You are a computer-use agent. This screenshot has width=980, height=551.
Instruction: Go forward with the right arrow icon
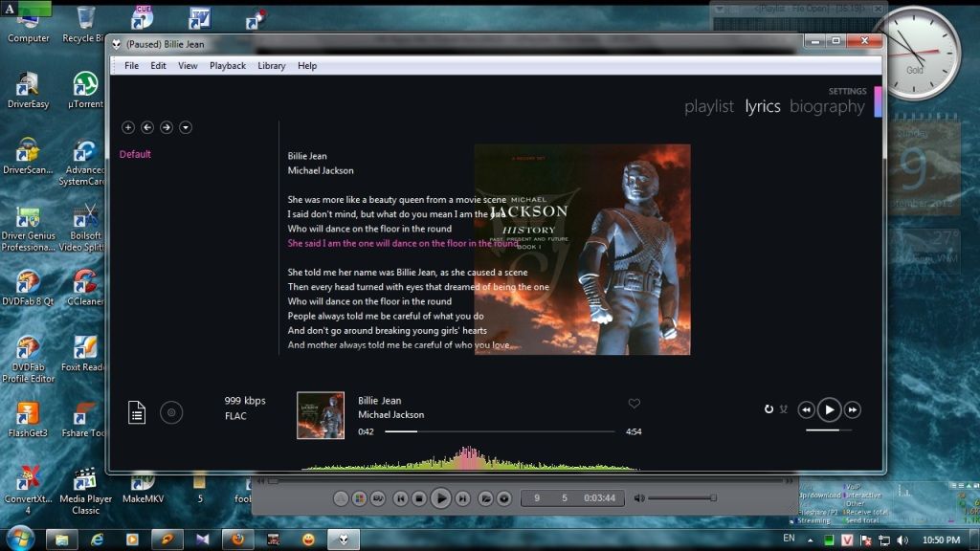(x=167, y=127)
